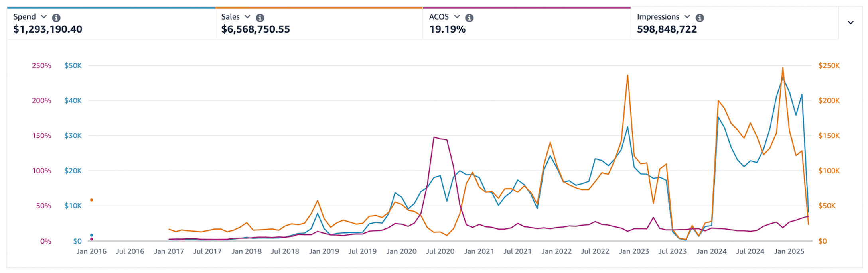Image resolution: width=868 pixels, height=273 pixels.
Task: Click the info icon next to Sales
Action: [x=260, y=18]
